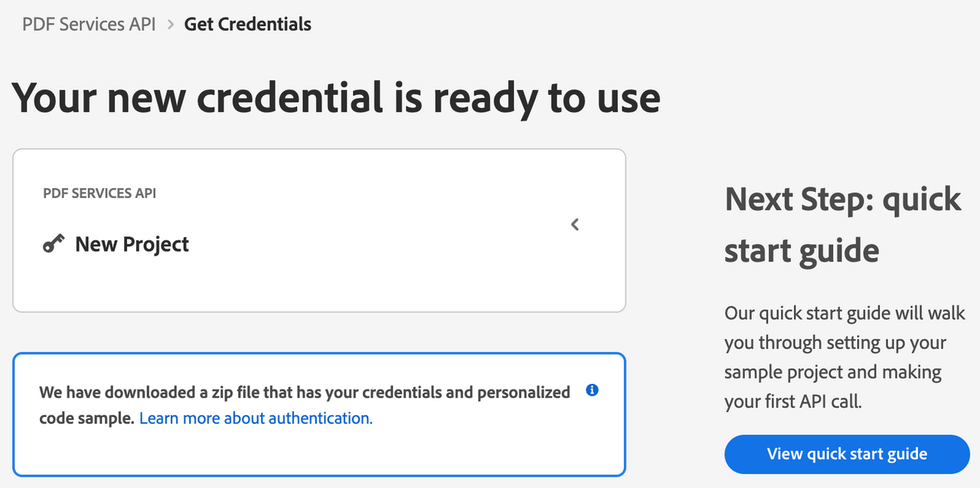
Task: Click the 'code sample.' text in notice
Action: click(x=87, y=418)
